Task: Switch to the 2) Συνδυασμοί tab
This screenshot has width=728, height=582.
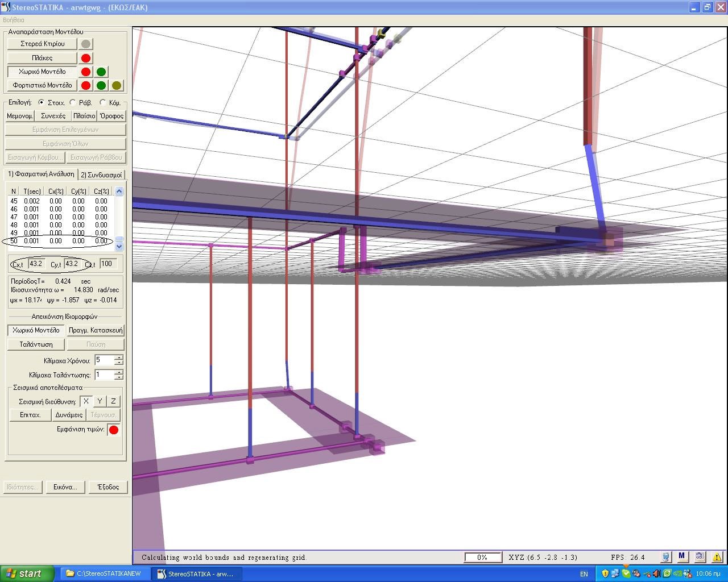Action: pyautogui.click(x=101, y=174)
